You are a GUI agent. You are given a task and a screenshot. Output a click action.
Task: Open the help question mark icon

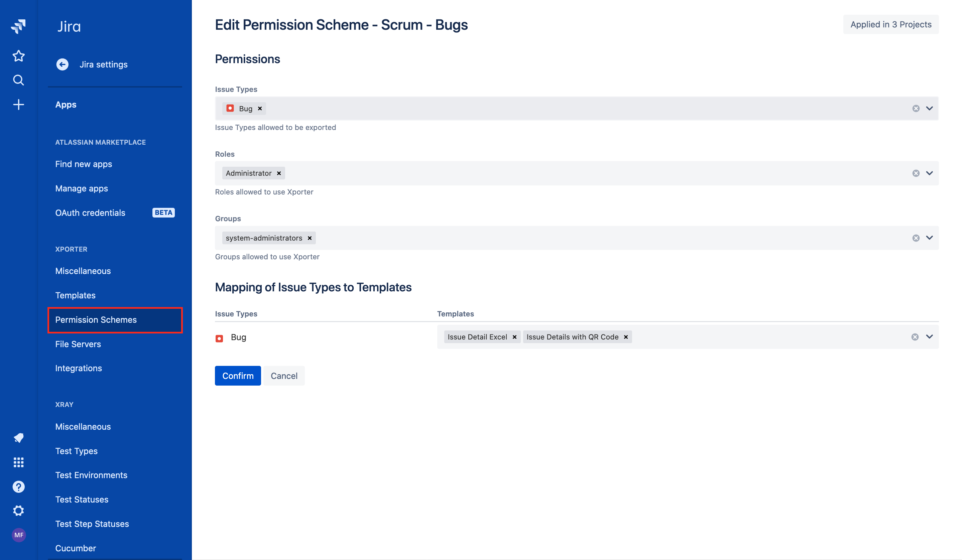pos(18,487)
